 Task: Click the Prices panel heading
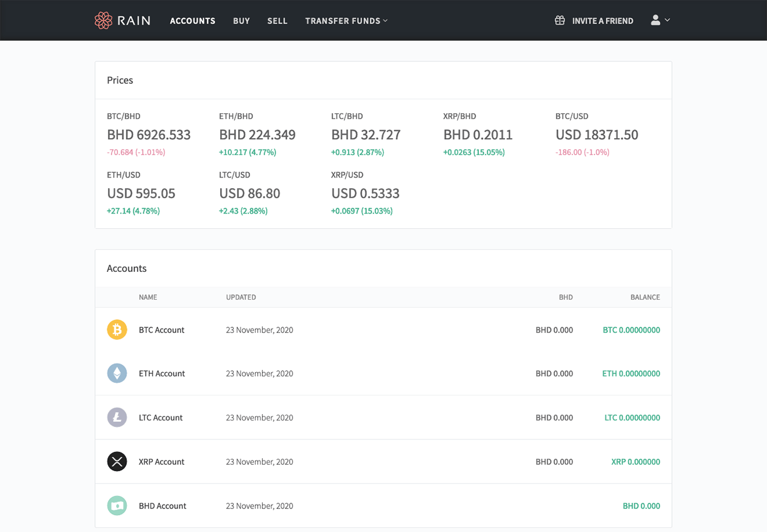120,80
